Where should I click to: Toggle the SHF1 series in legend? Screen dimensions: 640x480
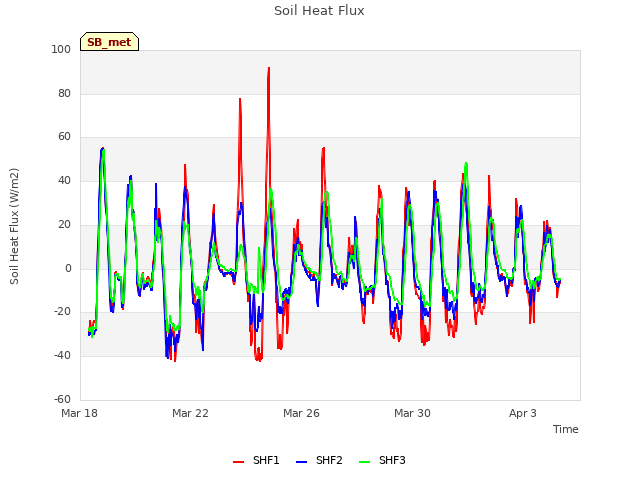point(256,460)
